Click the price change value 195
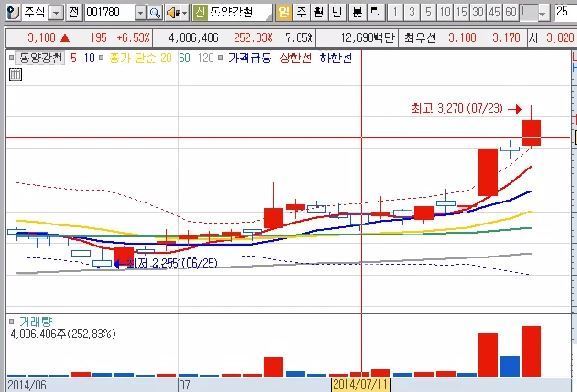 pyautogui.click(x=98, y=38)
